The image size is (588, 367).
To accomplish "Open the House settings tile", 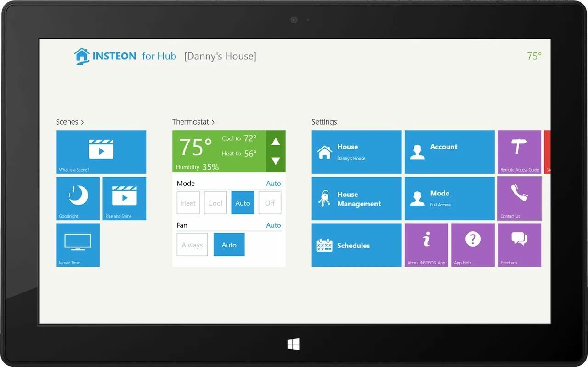I will pos(356,152).
